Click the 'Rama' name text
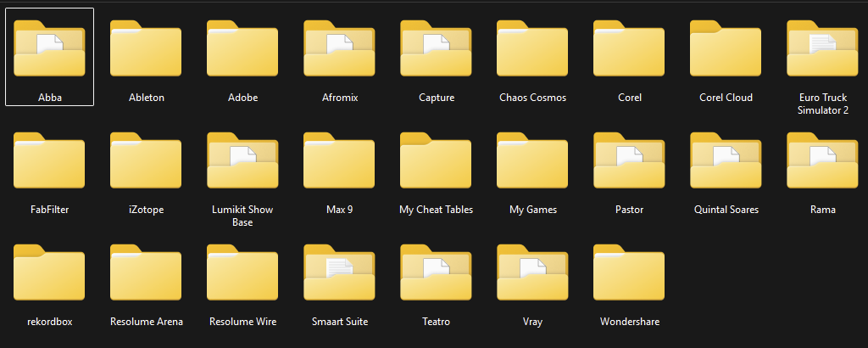 coord(822,210)
